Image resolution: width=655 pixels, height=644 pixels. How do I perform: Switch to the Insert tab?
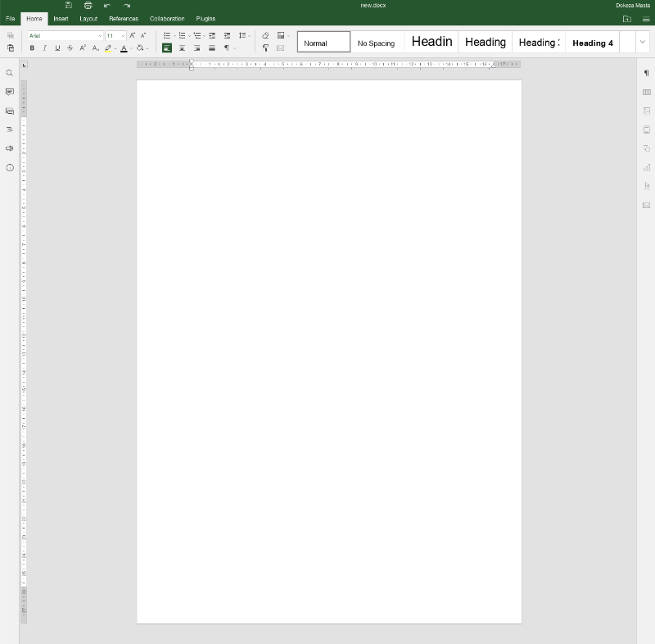pyautogui.click(x=61, y=18)
